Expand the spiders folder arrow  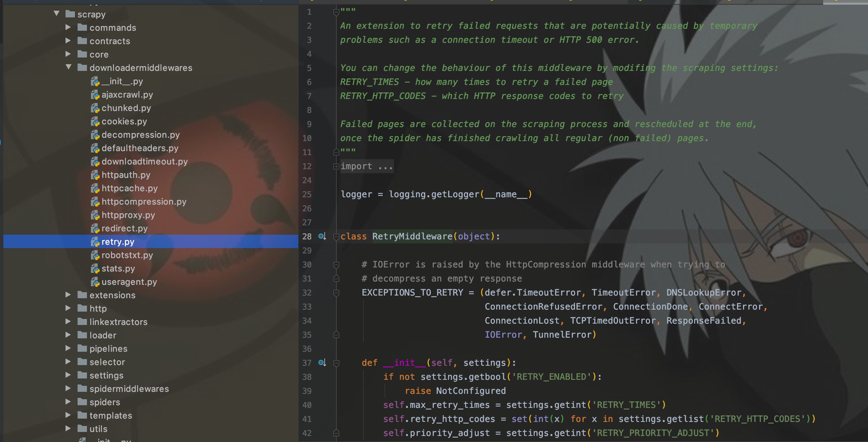[68, 402]
